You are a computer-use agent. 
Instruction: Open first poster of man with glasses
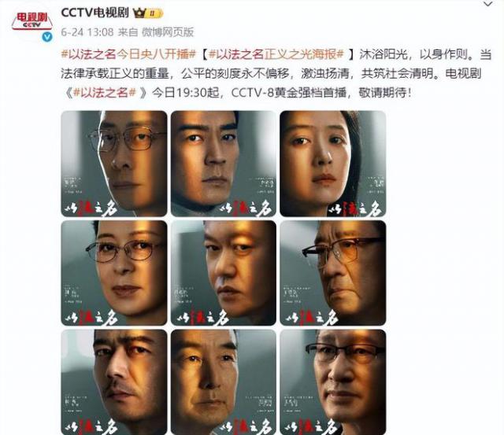point(114,164)
